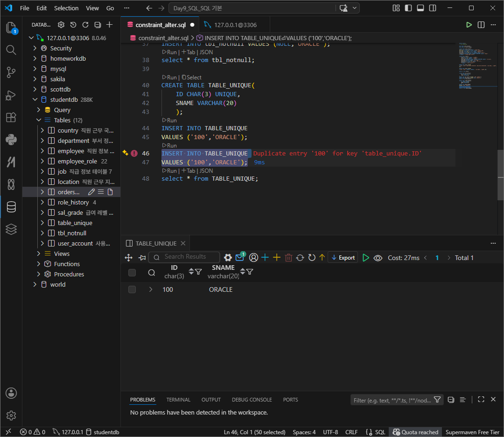This screenshot has height=437, width=504.
Task: Expand row details arrow for ID 100
Action: (x=151, y=289)
